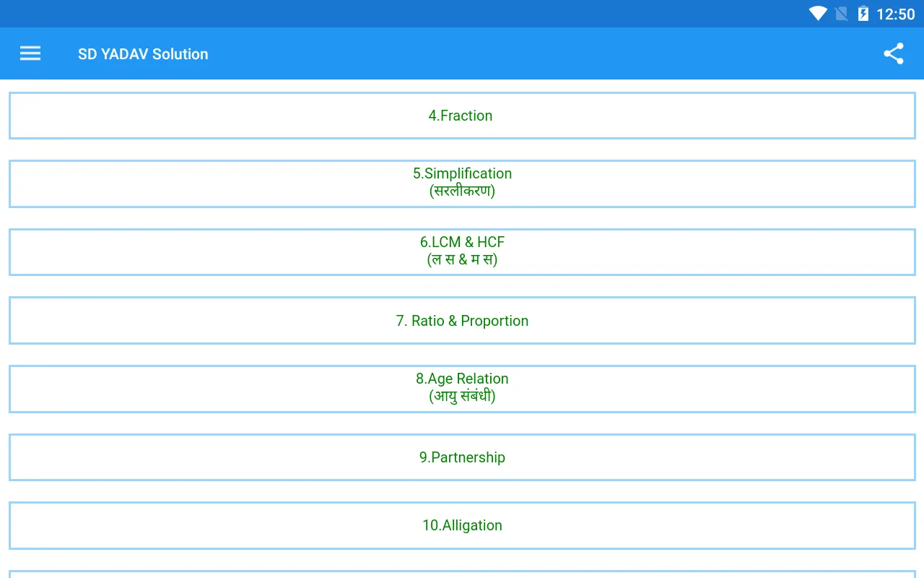Screen dimensions: 924x578
Task: Open the 5.Simplification chapter
Action: point(462,184)
